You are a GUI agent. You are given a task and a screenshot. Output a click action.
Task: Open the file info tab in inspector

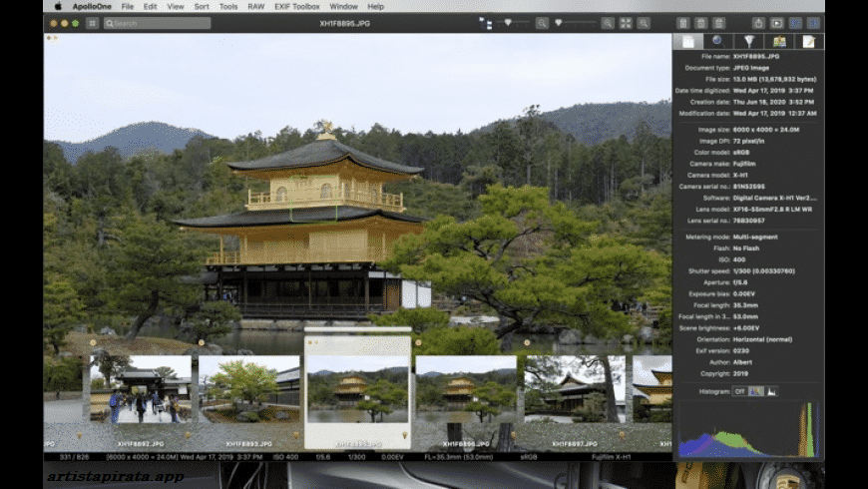point(687,41)
